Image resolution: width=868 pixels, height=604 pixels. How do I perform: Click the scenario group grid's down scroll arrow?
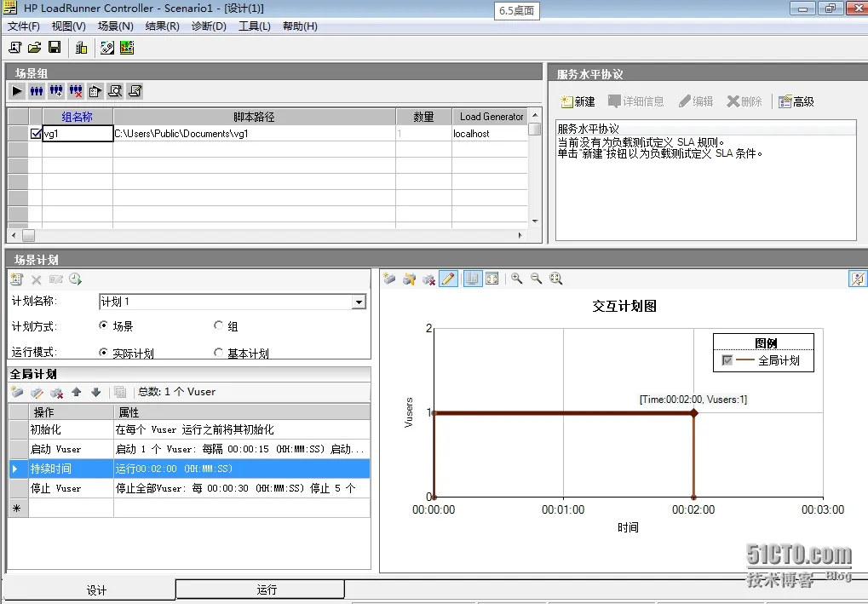click(535, 221)
